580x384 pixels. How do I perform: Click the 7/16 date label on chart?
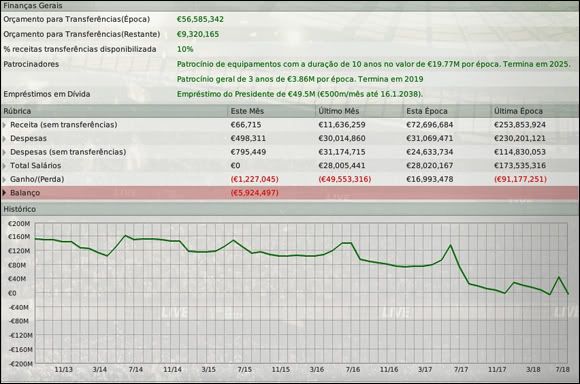pyautogui.click(x=353, y=370)
